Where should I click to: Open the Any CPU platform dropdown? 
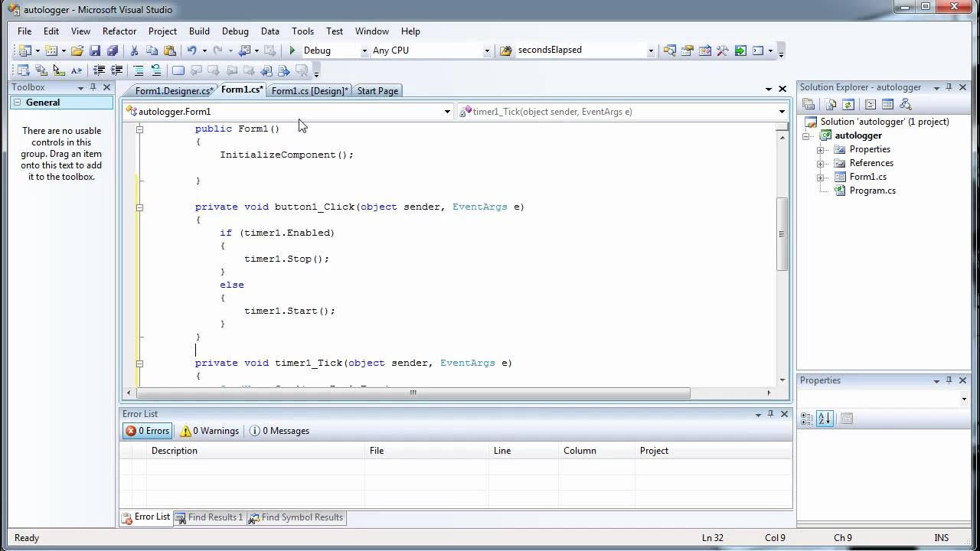pos(487,51)
